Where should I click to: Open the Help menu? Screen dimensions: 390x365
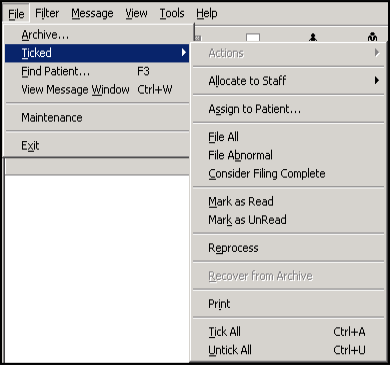(207, 13)
